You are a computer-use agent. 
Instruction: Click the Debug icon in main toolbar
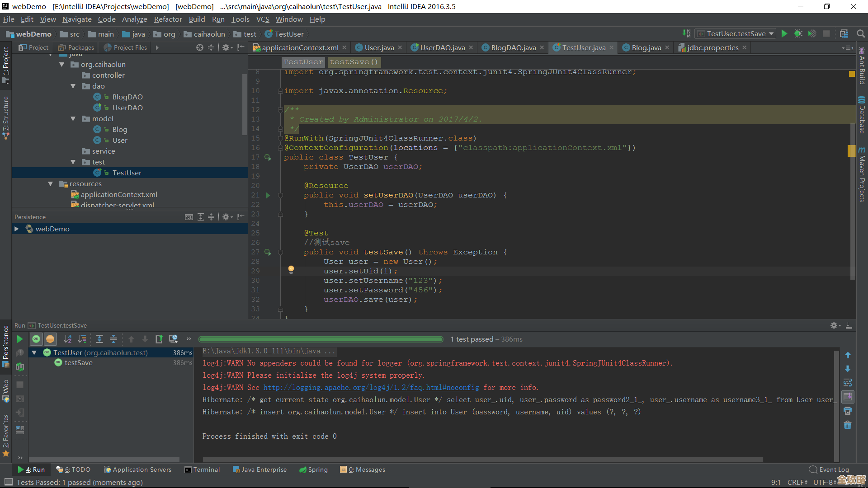798,33
